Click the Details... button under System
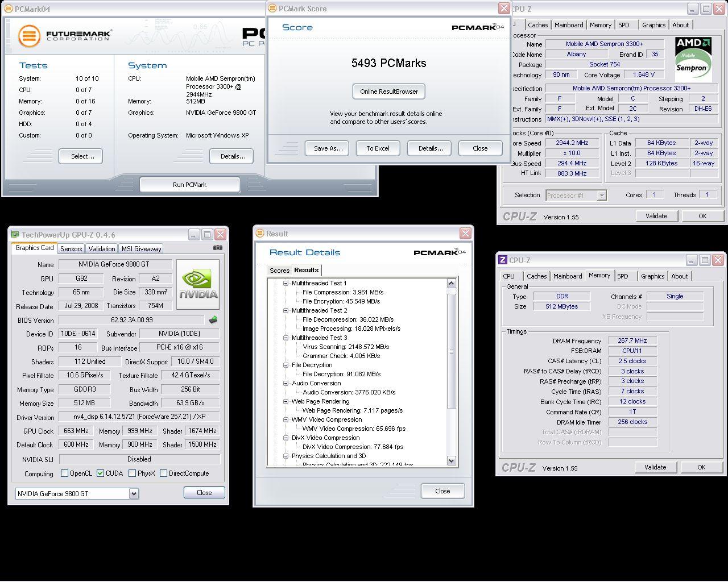The width and height of the screenshot is (728, 582). tap(232, 156)
